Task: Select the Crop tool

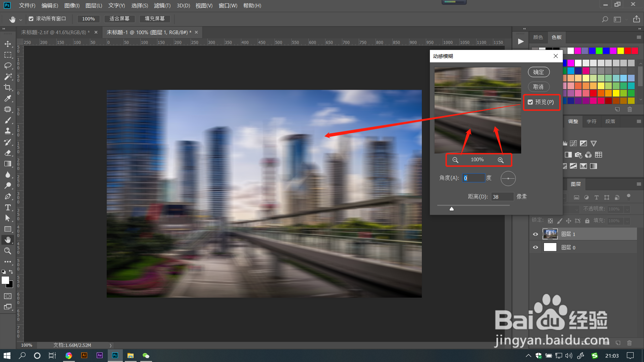Action: (8, 87)
